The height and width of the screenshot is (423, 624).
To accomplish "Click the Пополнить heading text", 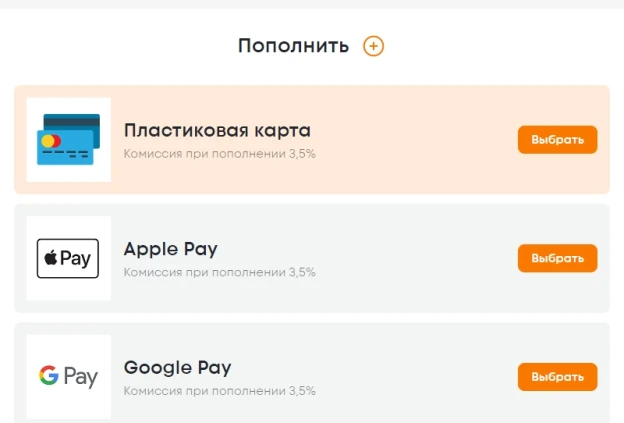I will (293, 46).
